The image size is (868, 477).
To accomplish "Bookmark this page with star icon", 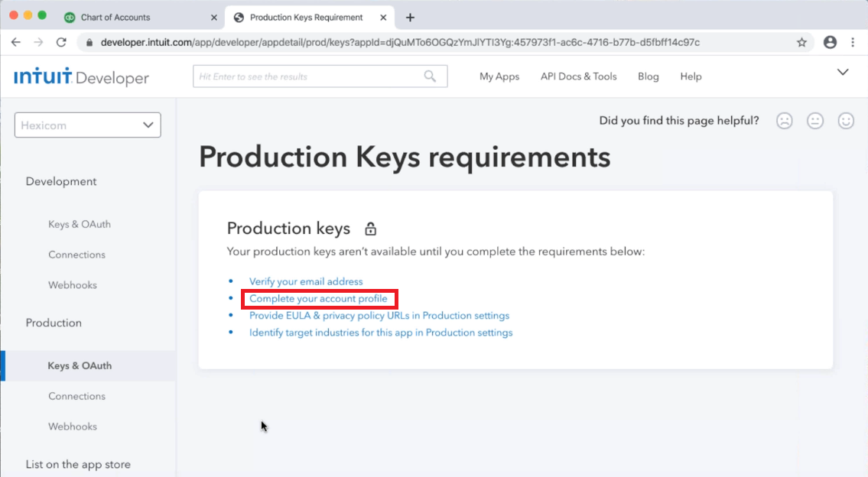I will [801, 42].
